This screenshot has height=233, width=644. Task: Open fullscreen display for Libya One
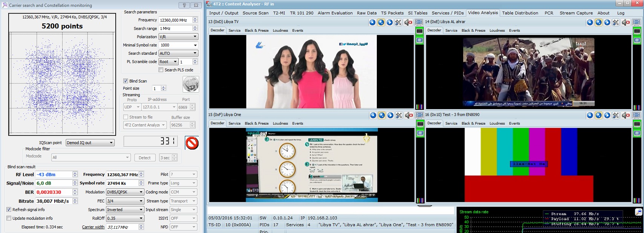(x=419, y=115)
